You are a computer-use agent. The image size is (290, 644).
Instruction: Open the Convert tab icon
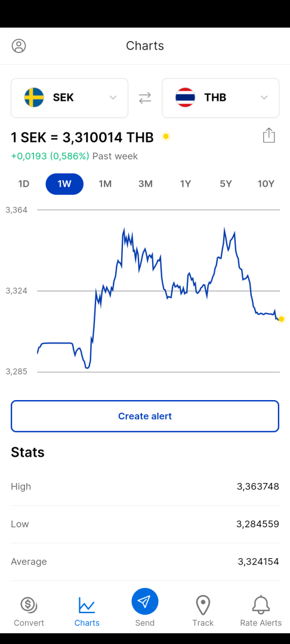pos(29,605)
